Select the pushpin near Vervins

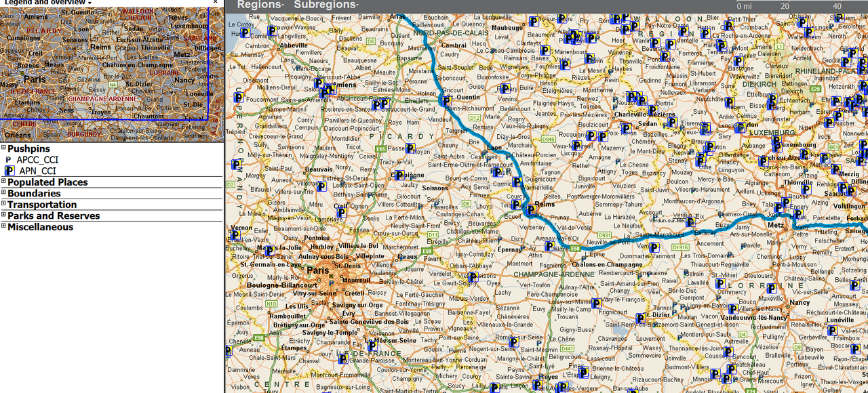tap(505, 88)
